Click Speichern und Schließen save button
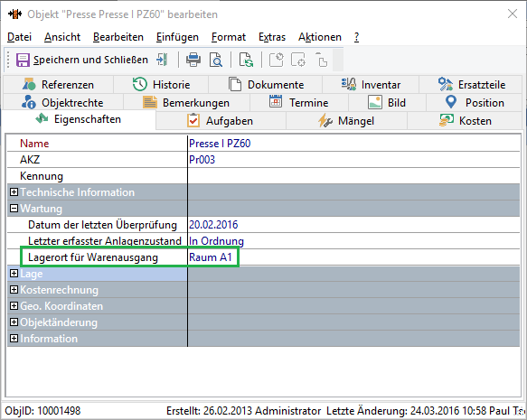 pos(82,60)
